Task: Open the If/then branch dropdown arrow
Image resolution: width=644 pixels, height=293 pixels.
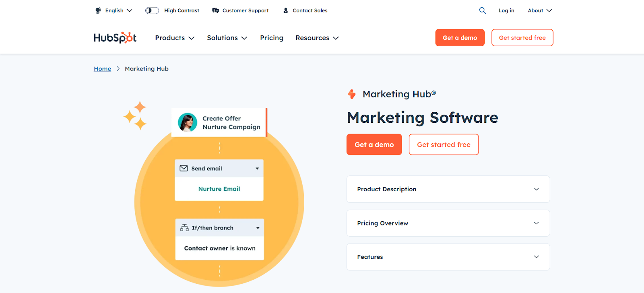Action: point(258,228)
